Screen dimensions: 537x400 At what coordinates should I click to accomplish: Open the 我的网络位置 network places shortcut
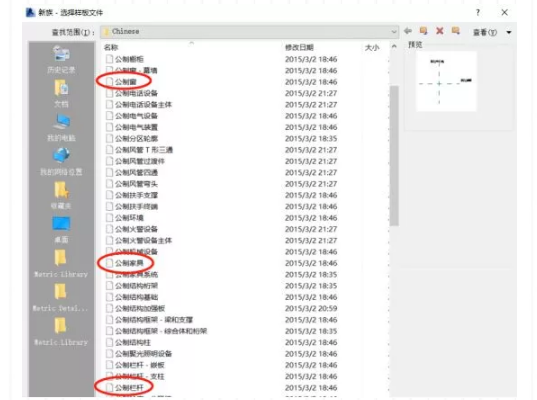pos(61,161)
